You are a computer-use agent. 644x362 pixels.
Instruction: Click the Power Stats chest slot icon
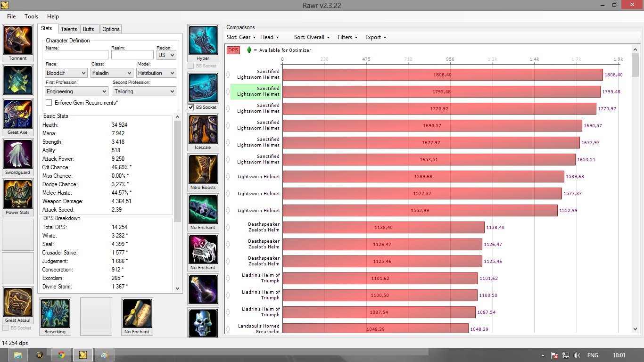click(x=18, y=194)
